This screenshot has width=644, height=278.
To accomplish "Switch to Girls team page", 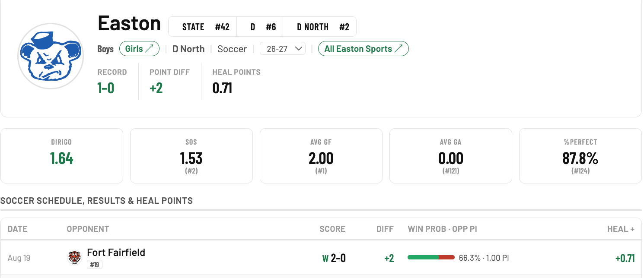I will (139, 49).
